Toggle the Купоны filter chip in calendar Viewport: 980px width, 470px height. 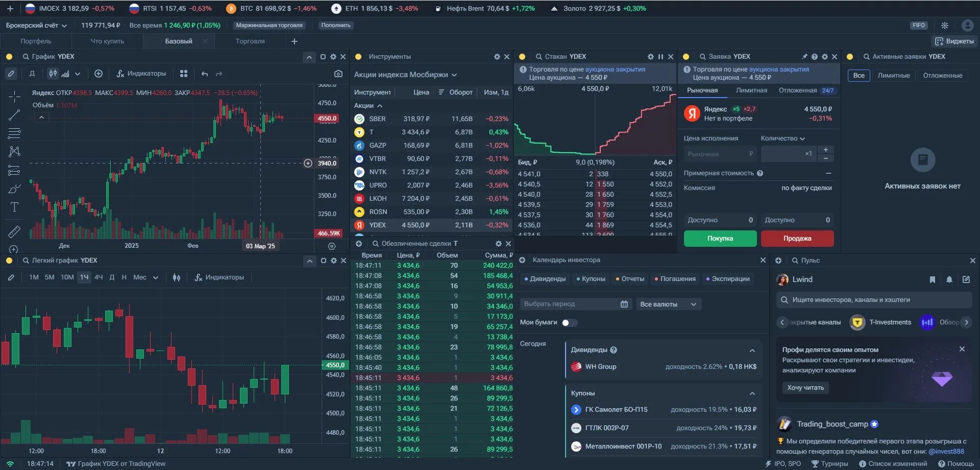click(x=591, y=279)
